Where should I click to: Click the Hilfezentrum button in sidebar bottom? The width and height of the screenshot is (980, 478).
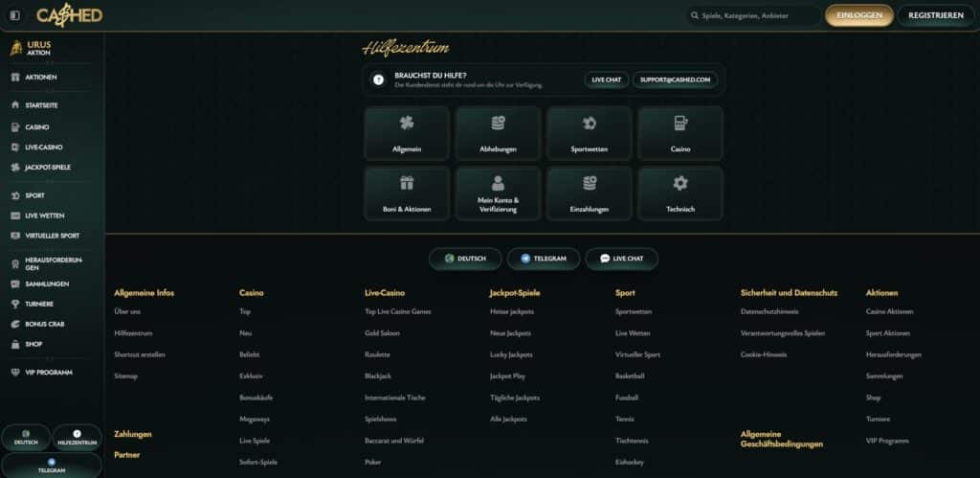point(77,438)
